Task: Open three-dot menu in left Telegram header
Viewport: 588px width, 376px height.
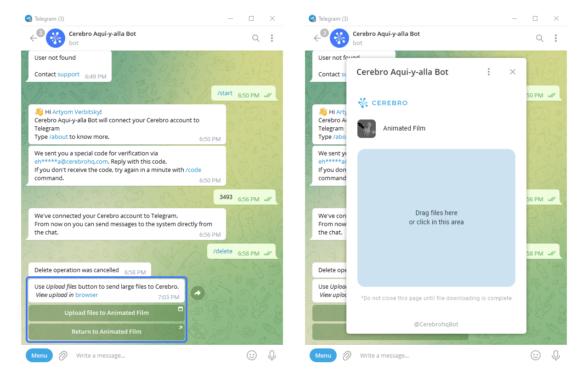Action: (x=272, y=38)
